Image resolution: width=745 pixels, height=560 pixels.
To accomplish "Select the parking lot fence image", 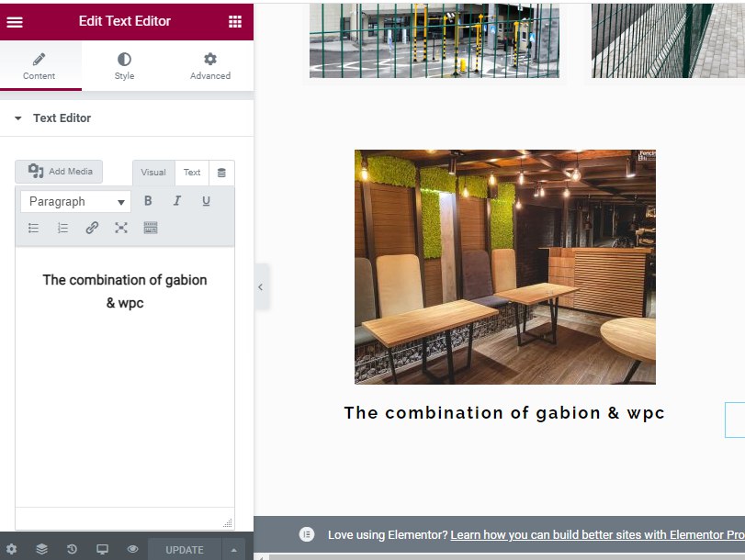I will 435,40.
